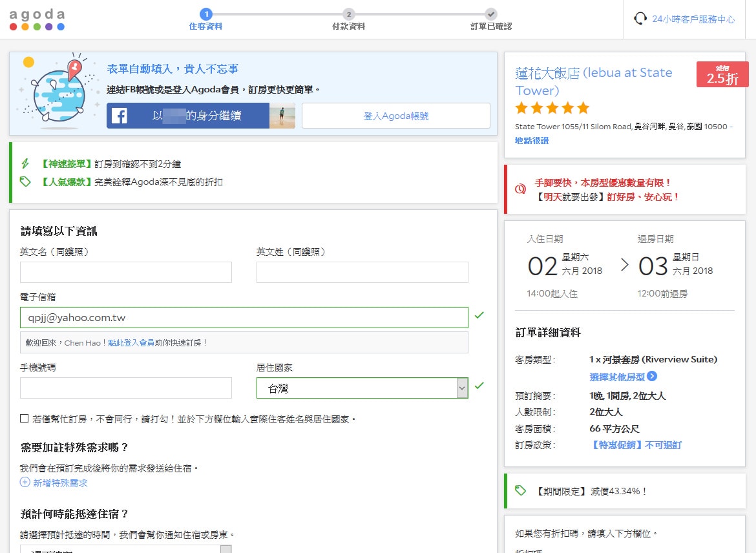Click the blue arrow icon next to 選擇其他房型
Image resolution: width=756 pixels, height=553 pixels.
tap(652, 377)
